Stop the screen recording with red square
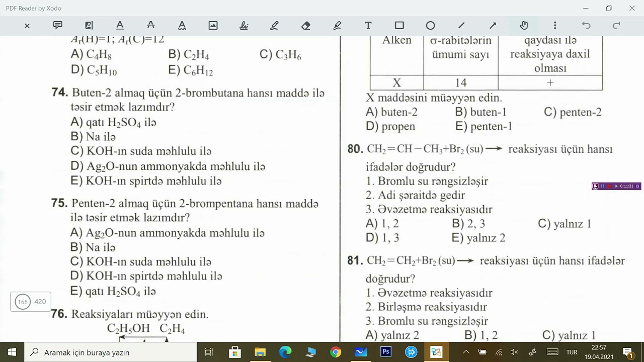The width and height of the screenshot is (644, 362). tap(609, 186)
